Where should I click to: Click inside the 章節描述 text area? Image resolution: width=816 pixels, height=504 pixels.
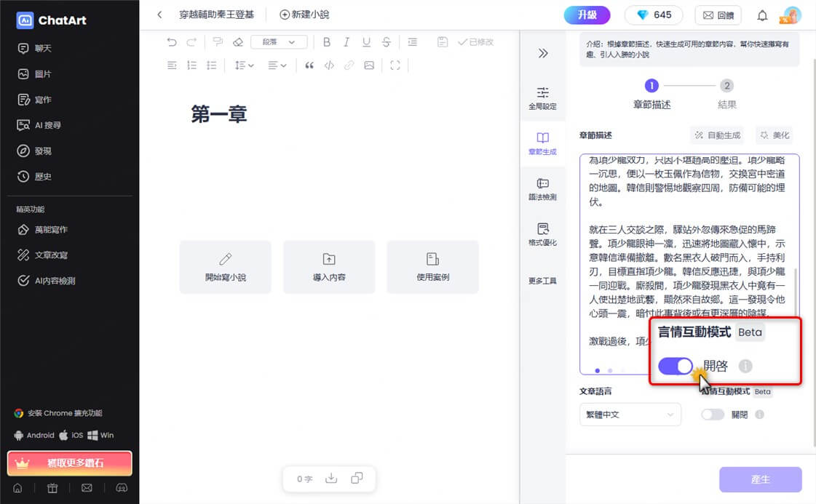pos(689,264)
